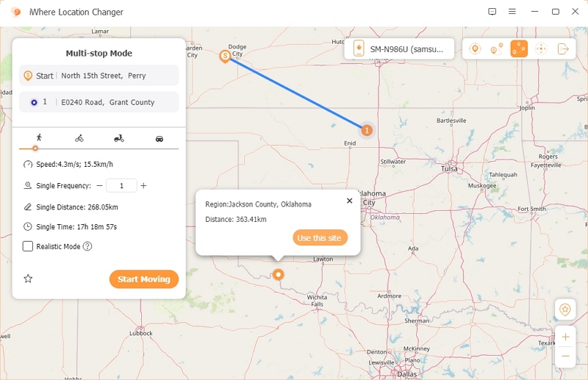This screenshot has height=380, width=588.
Task: Click the stop marker 1 on map
Action: click(x=367, y=130)
